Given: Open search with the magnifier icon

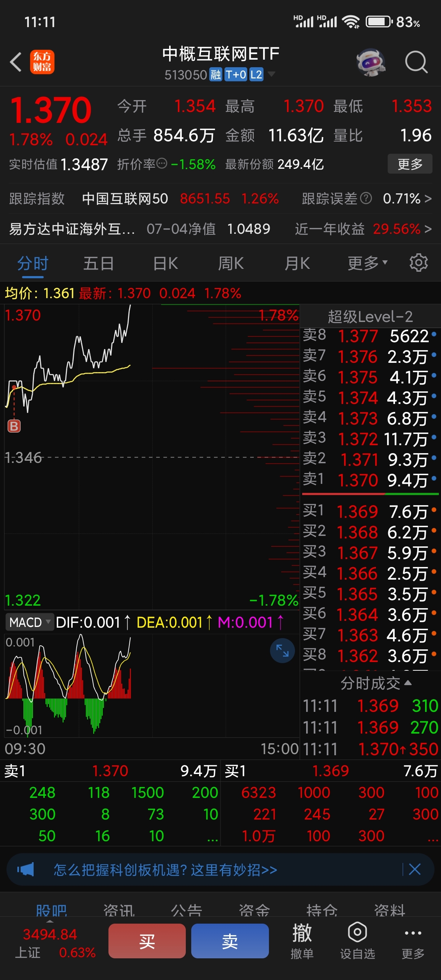Looking at the screenshot, I should coord(416,62).
